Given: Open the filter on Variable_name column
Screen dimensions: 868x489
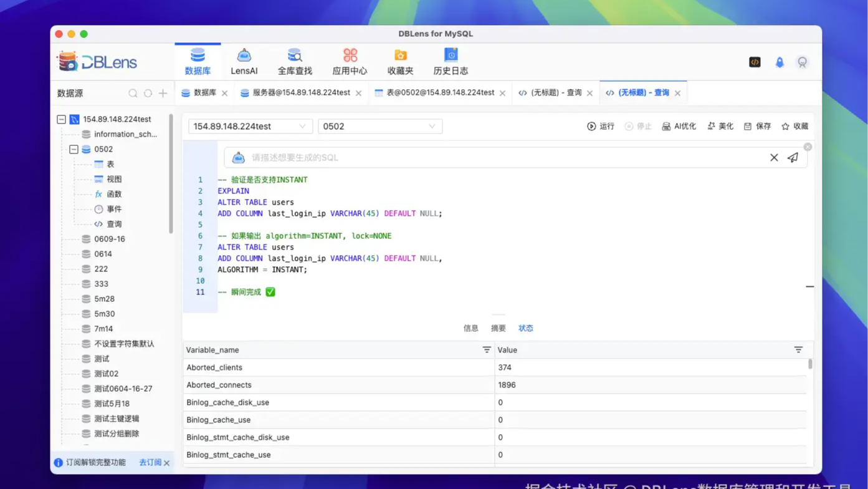Looking at the screenshot, I should click(x=487, y=350).
